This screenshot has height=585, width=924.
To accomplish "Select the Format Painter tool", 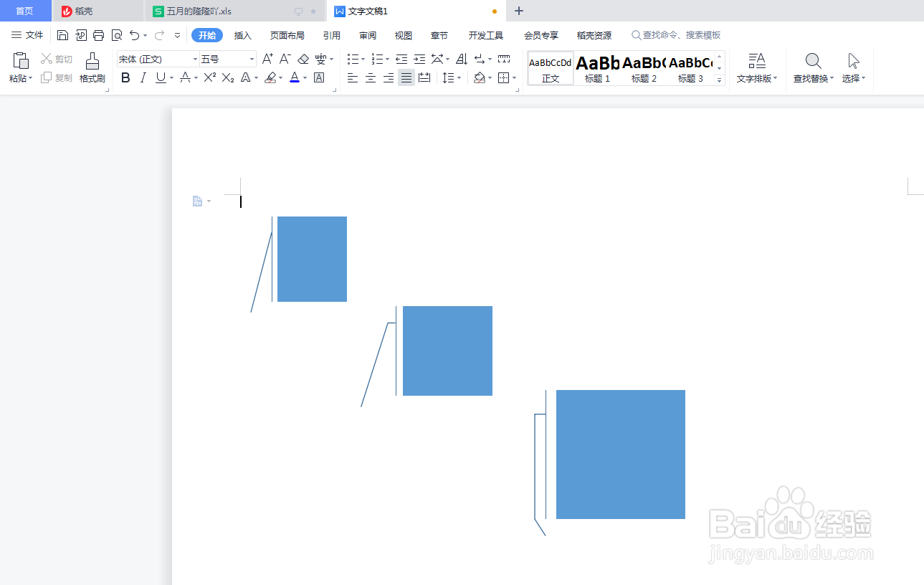I will click(92, 68).
